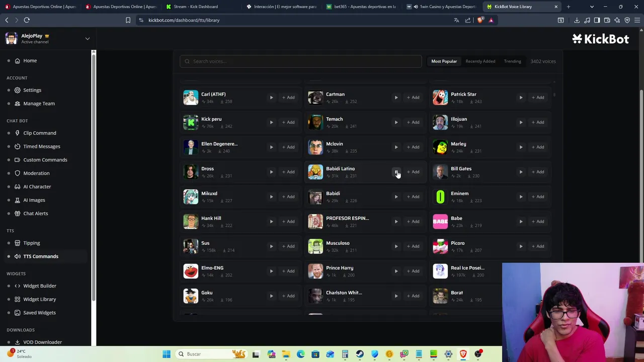Go back in the browser
Screen dimensions: 644x362
pyautogui.click(x=7, y=20)
